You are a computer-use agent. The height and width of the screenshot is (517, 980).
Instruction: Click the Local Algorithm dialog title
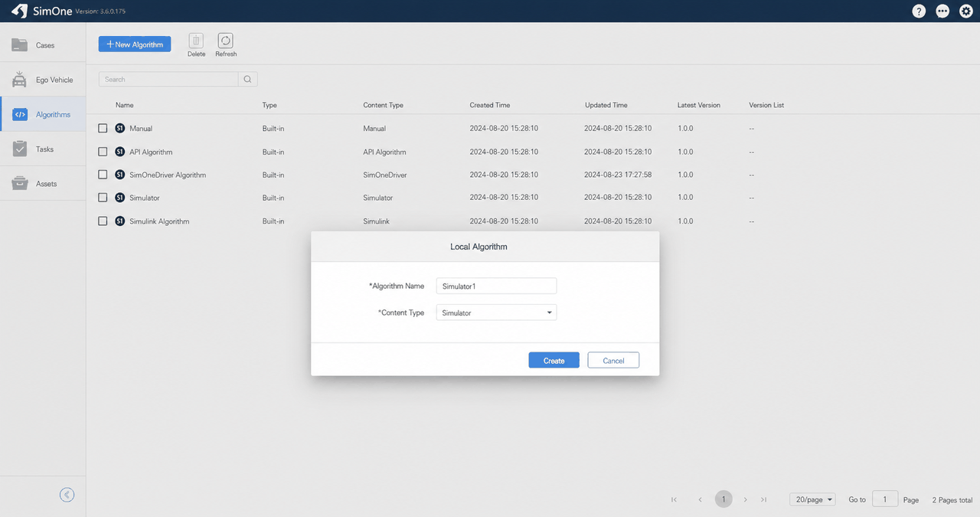479,247
